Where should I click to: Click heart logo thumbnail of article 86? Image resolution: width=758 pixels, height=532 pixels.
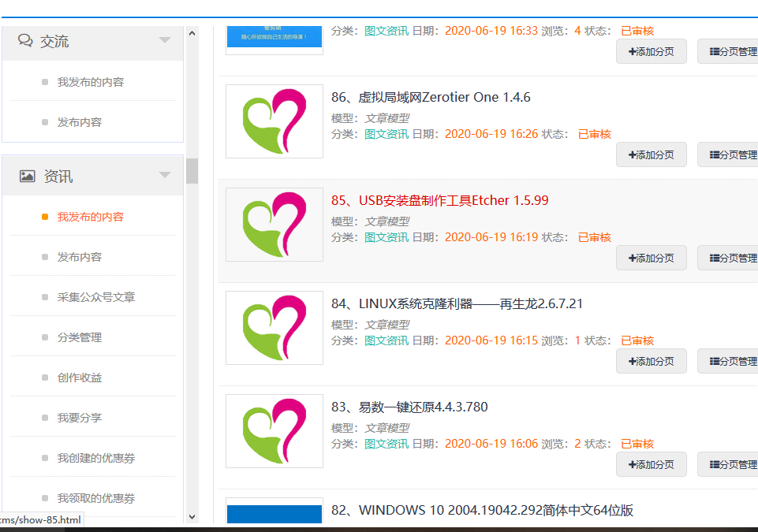pyautogui.click(x=274, y=121)
